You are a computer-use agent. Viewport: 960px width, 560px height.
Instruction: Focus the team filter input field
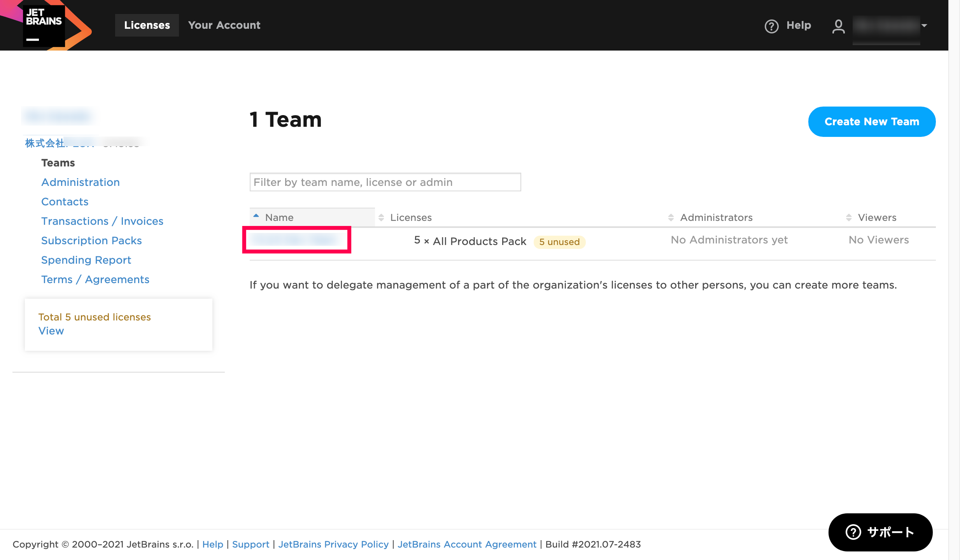coord(385,182)
